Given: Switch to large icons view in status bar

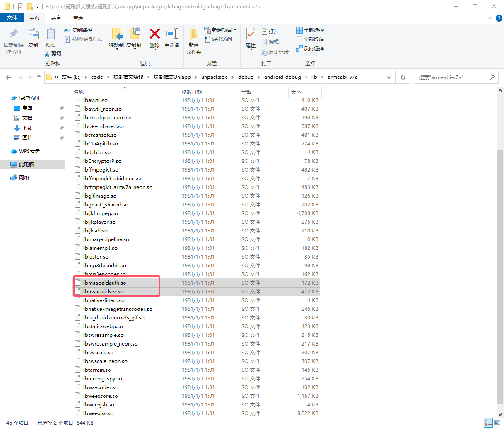Looking at the screenshot, I should click(498, 423).
